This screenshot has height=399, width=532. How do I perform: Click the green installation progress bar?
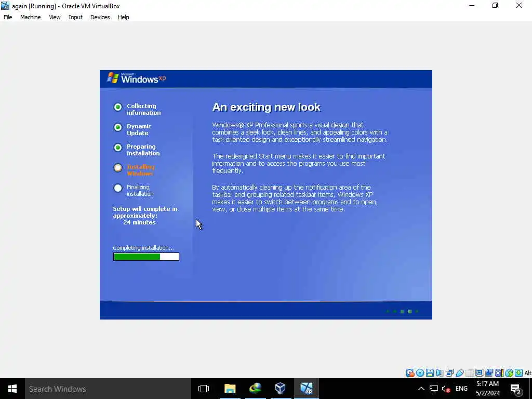point(146,257)
